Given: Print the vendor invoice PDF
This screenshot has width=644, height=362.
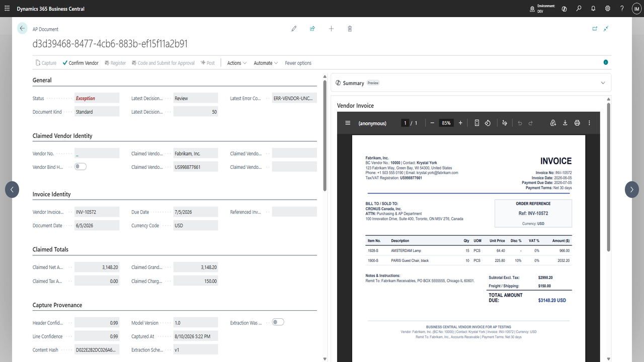Looking at the screenshot, I should (577, 123).
